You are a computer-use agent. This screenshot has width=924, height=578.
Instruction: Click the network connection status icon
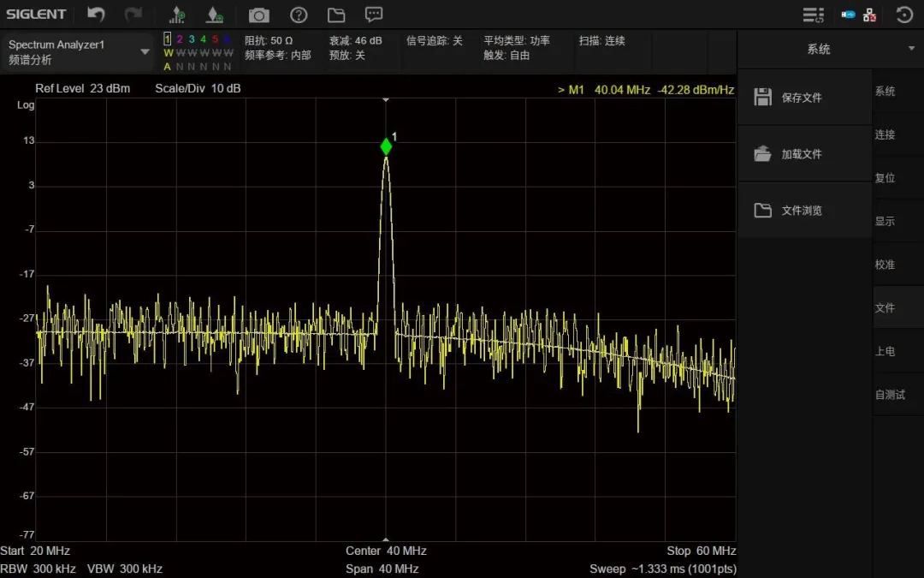869,15
